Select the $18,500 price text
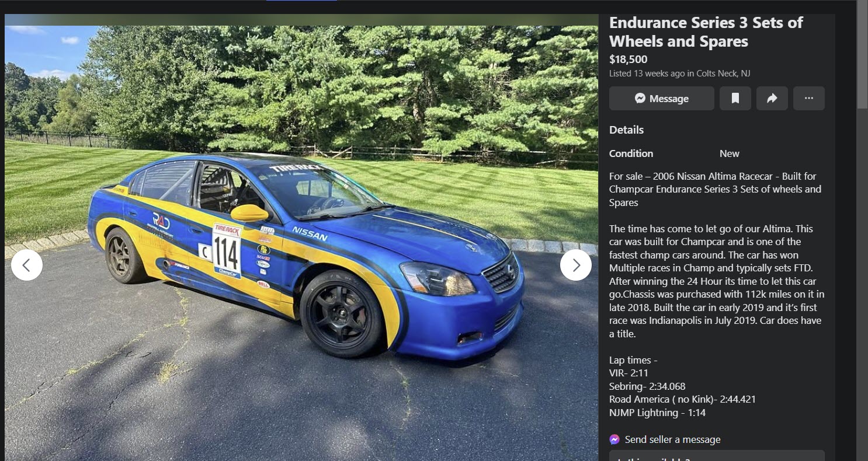Screen dimensions: 868x461 (x=628, y=59)
